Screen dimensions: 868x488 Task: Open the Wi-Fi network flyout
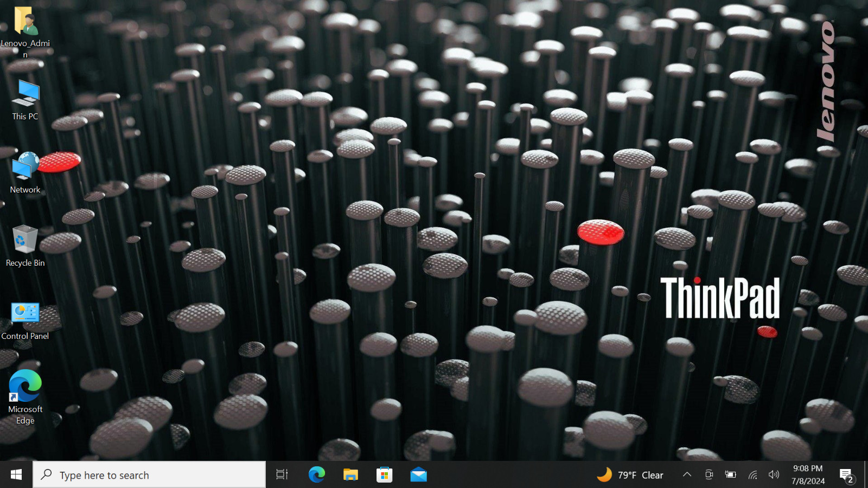point(752,475)
